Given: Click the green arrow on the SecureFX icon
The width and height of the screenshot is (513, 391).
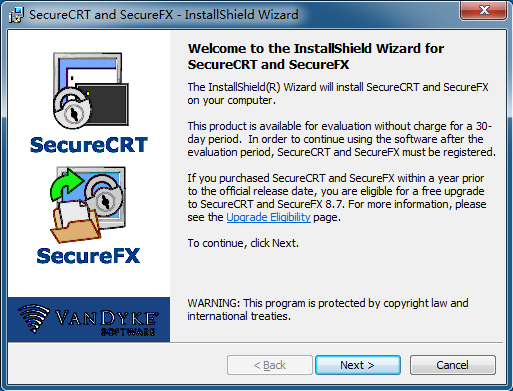Looking at the screenshot, I should 66,184.
